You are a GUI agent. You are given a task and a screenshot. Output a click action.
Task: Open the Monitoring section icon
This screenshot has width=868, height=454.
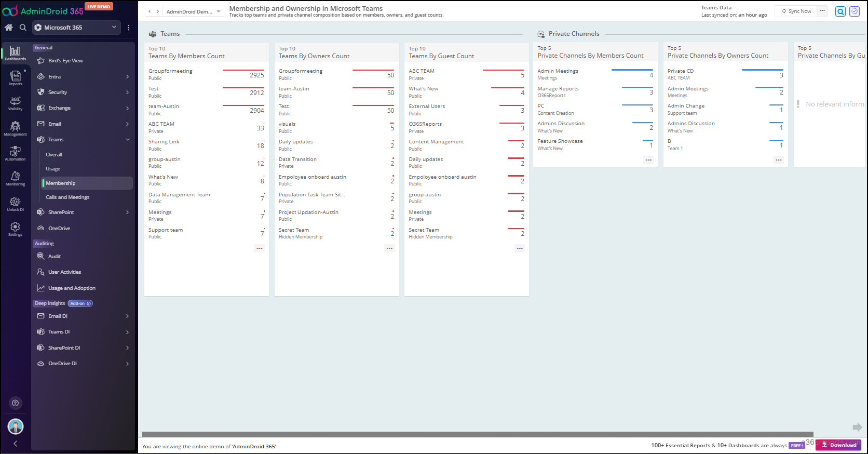tap(15, 179)
